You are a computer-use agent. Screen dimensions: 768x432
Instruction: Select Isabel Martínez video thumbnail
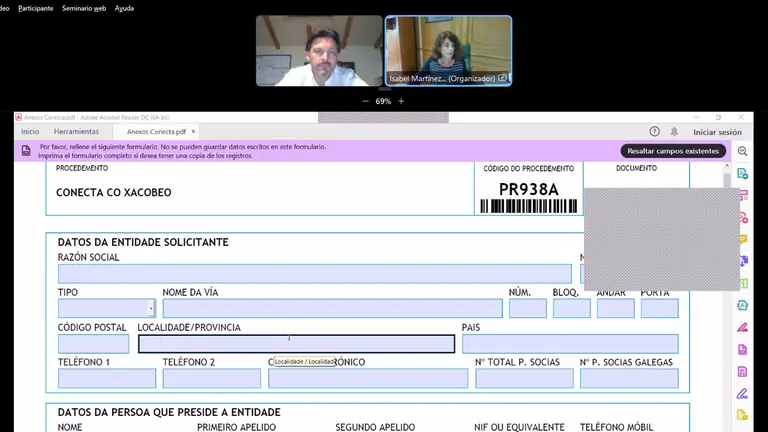(448, 50)
